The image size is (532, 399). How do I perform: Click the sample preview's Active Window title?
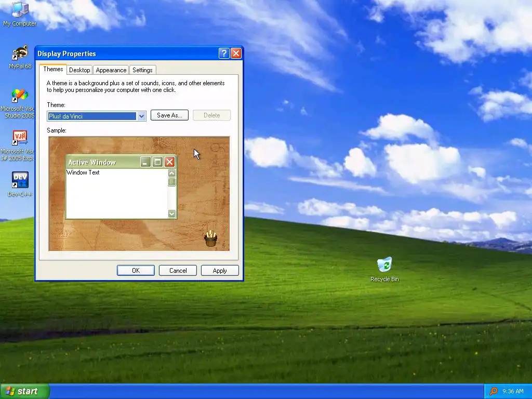click(92, 162)
